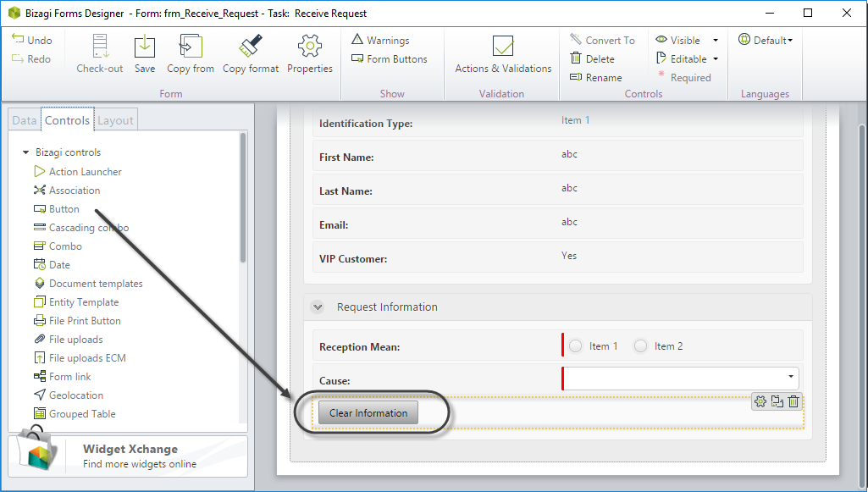This screenshot has width=868, height=492.
Task: Open selected control's properties gear icon
Action: 760,401
